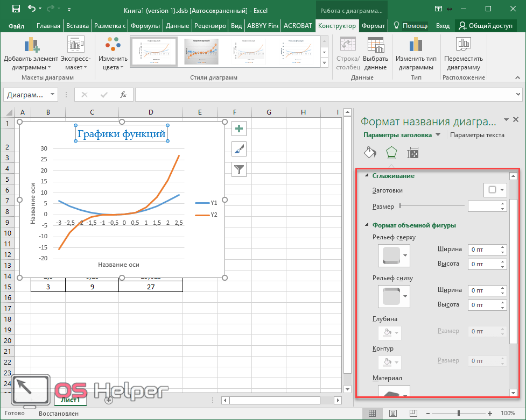Open the Chart Styles brush button
This screenshot has height=420, width=526.
point(239,149)
